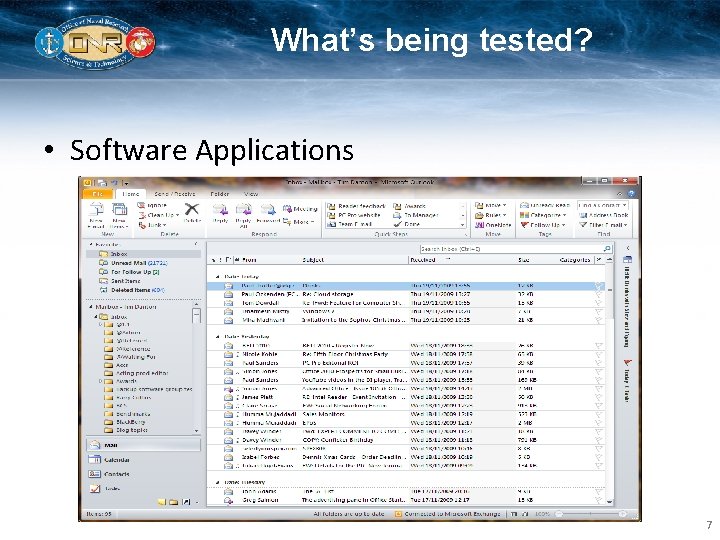The width and height of the screenshot is (720, 540).
Task: Click the Outlook Help question mark icon
Action: pos(631,194)
